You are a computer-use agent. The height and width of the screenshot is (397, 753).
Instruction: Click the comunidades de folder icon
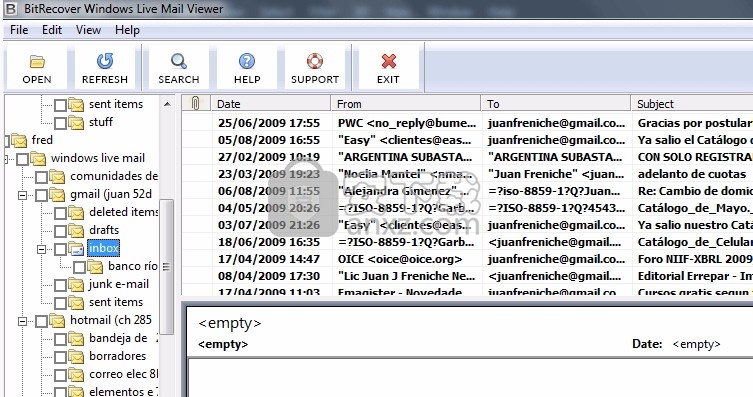57,177
